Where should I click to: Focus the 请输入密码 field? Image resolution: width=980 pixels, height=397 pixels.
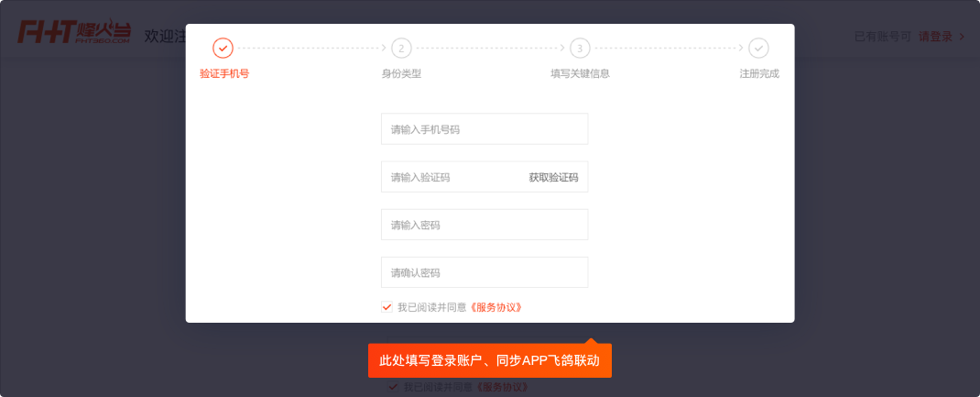click(x=485, y=225)
